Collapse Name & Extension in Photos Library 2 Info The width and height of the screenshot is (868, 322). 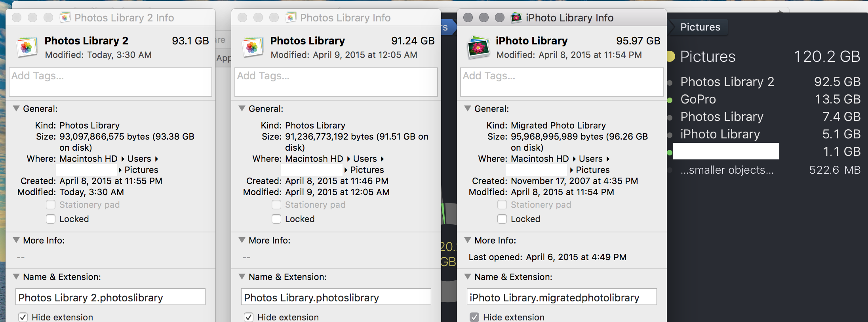tap(16, 276)
